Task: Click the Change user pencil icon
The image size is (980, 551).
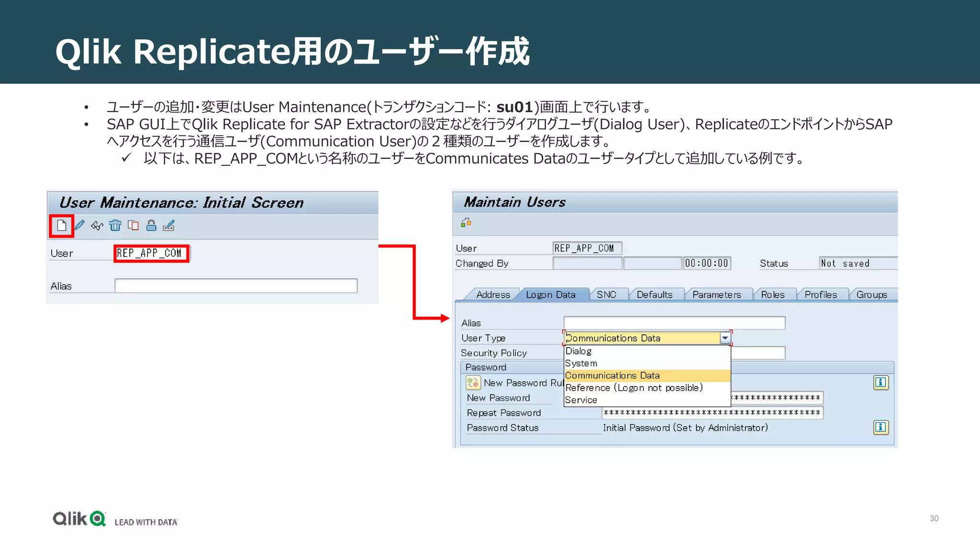Action: click(79, 225)
